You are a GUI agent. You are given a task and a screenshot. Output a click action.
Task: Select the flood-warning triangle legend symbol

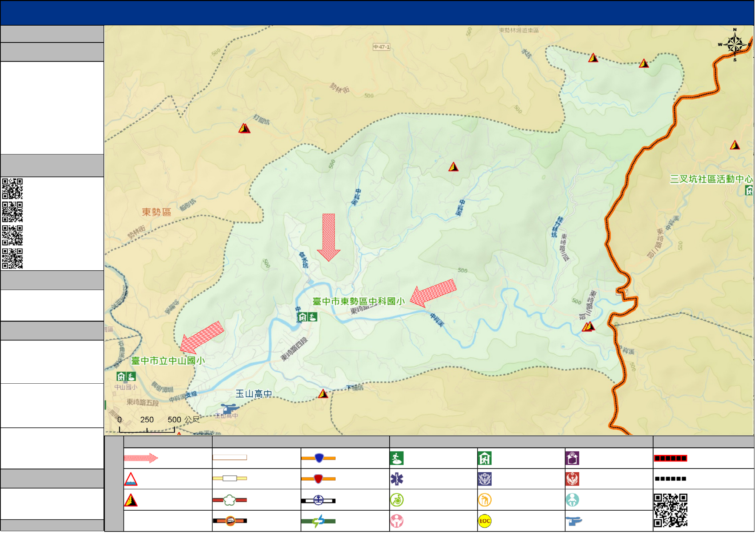pos(131,479)
